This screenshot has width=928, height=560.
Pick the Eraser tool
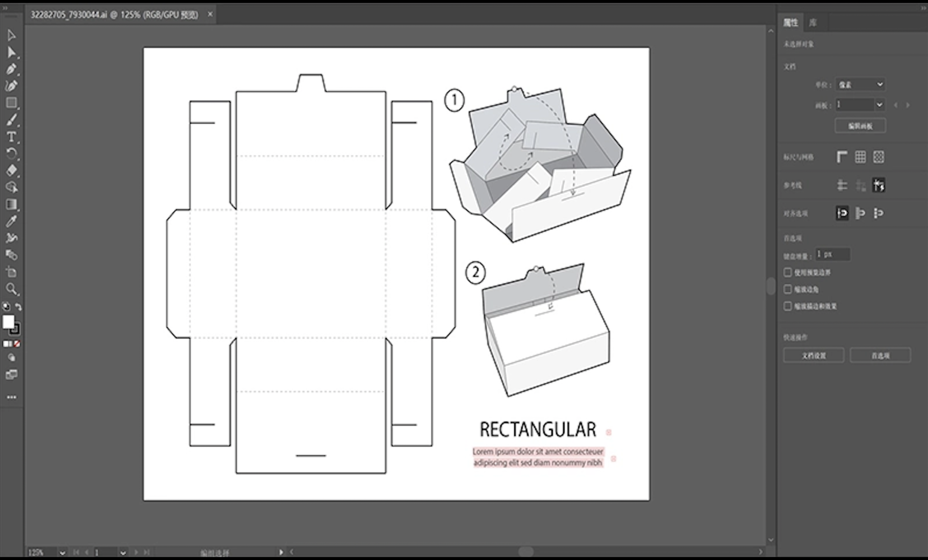point(11,170)
